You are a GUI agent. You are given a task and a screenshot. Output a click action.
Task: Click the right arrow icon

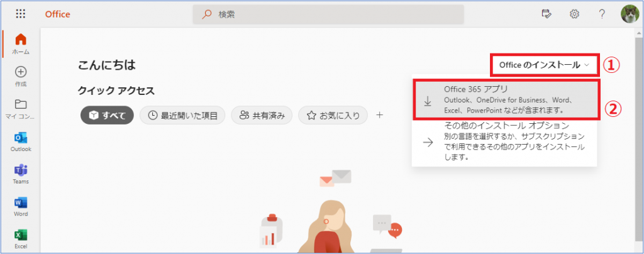point(428,142)
